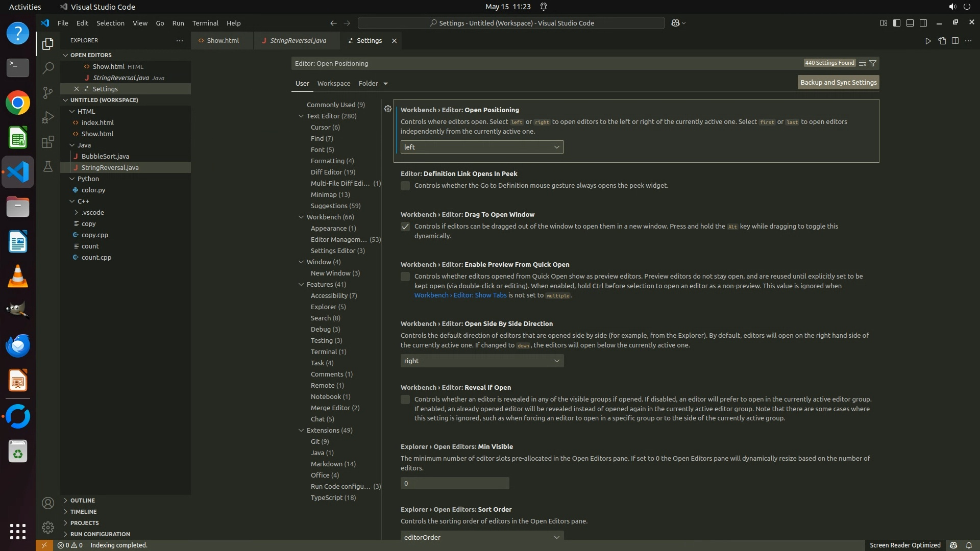This screenshot has width=980, height=551.
Task: Open Settings (JSON) icon in editor toolbar
Action: [x=942, y=41]
